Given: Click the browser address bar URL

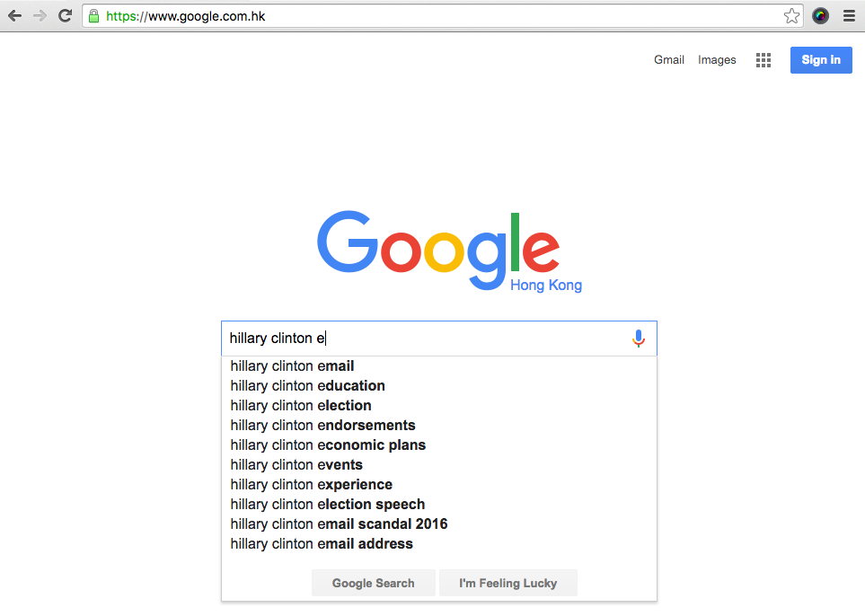Looking at the screenshot, I should coord(186,16).
